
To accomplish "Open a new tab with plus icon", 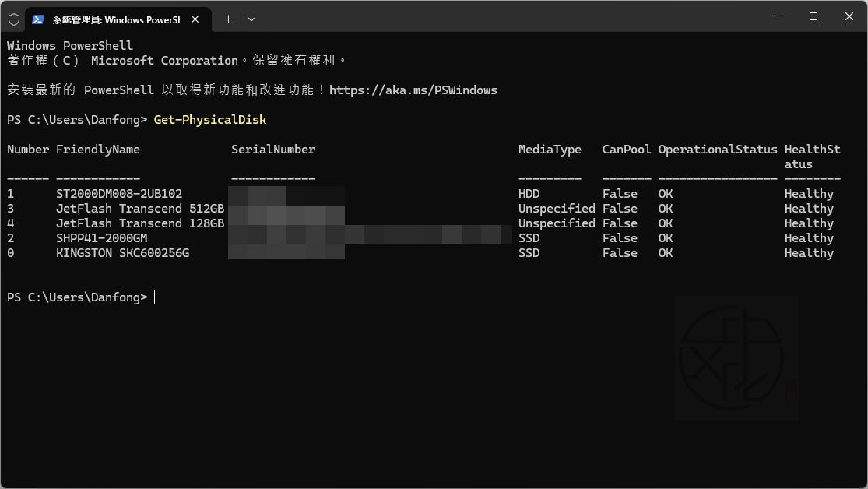I will click(x=228, y=19).
